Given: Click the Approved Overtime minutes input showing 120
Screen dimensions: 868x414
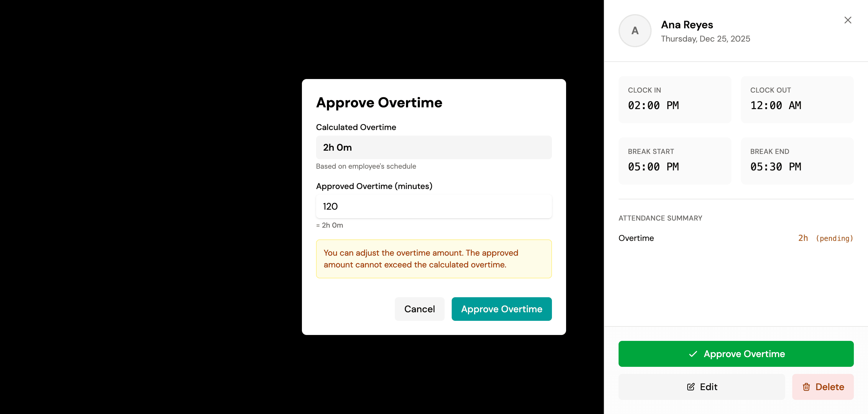Looking at the screenshot, I should click(x=434, y=206).
